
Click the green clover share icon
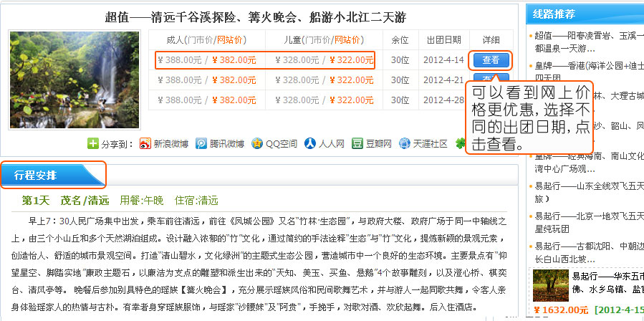tap(460, 144)
